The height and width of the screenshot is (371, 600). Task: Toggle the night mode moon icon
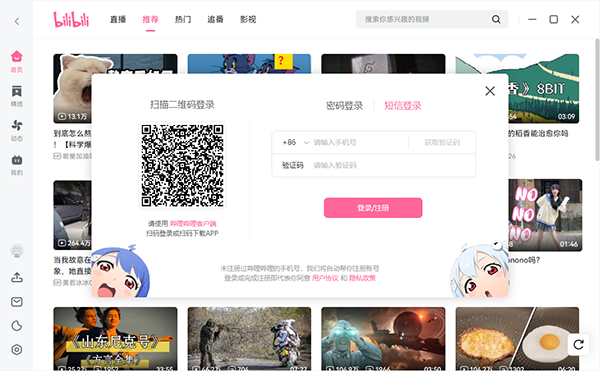coord(16,326)
